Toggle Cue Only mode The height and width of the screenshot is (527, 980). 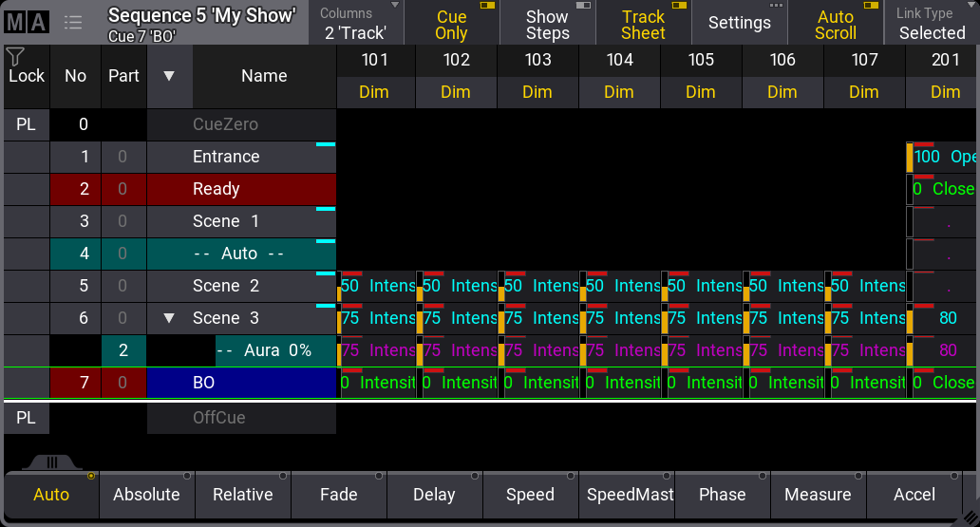point(451,24)
